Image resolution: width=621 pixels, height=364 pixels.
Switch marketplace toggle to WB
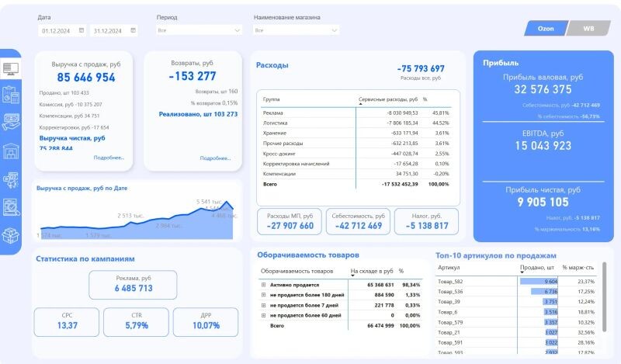pyautogui.click(x=588, y=29)
